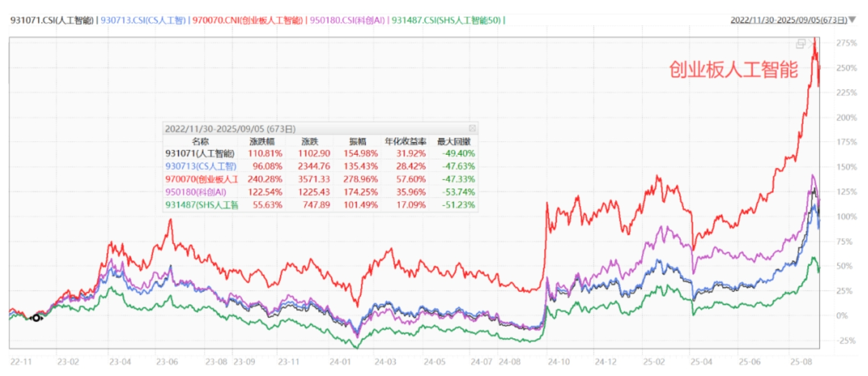Toggle the 970070.CNI(创业板人工智能) legend series
The height and width of the screenshot is (376, 868).
(x=248, y=20)
